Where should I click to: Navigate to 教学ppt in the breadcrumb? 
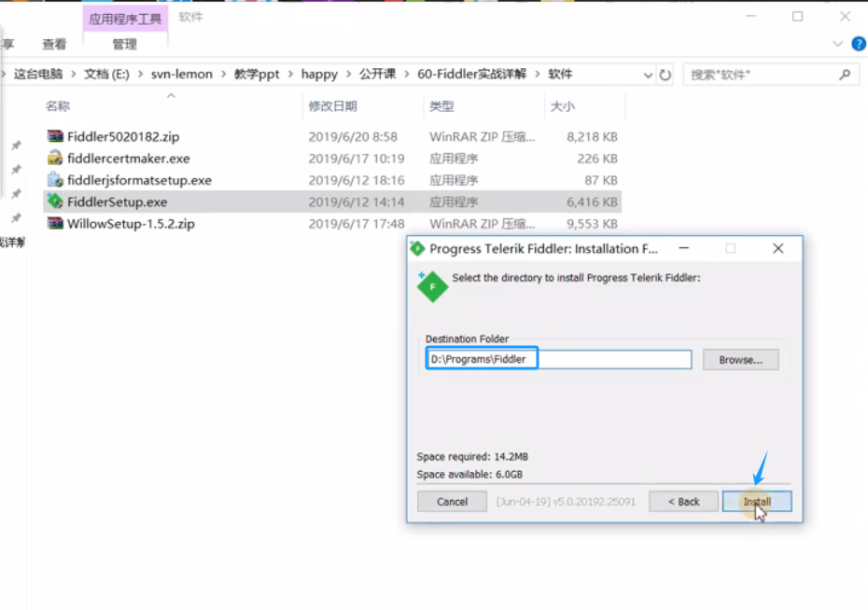pos(257,74)
